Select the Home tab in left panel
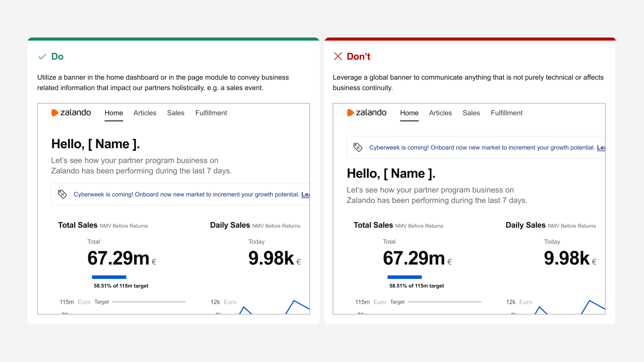Screen dimensions: 644x362 (x=114, y=113)
